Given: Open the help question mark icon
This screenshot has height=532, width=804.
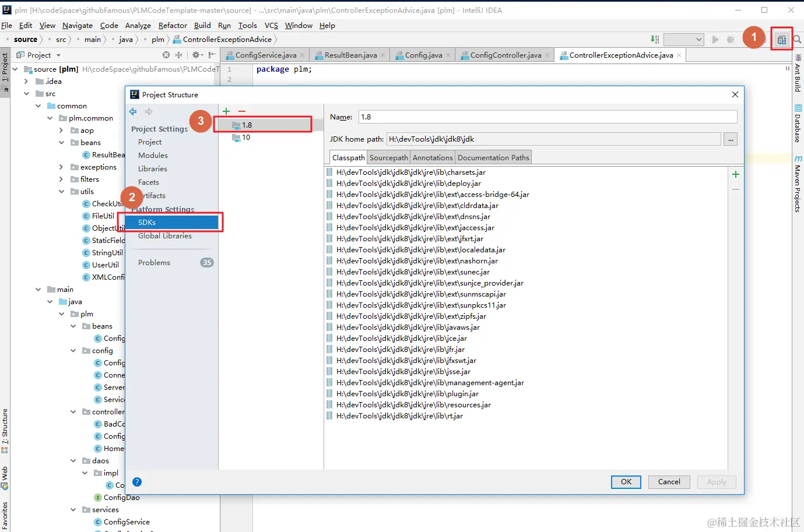Looking at the screenshot, I should pyautogui.click(x=137, y=482).
